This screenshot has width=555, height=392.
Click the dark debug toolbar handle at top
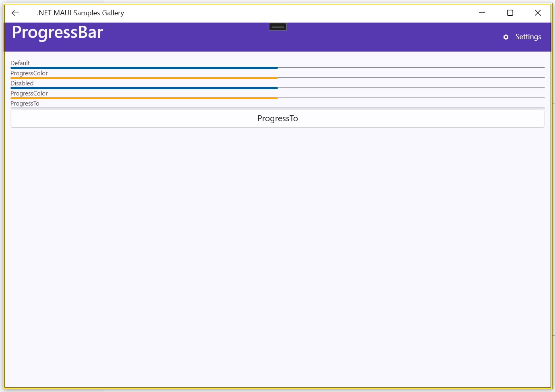tap(277, 27)
